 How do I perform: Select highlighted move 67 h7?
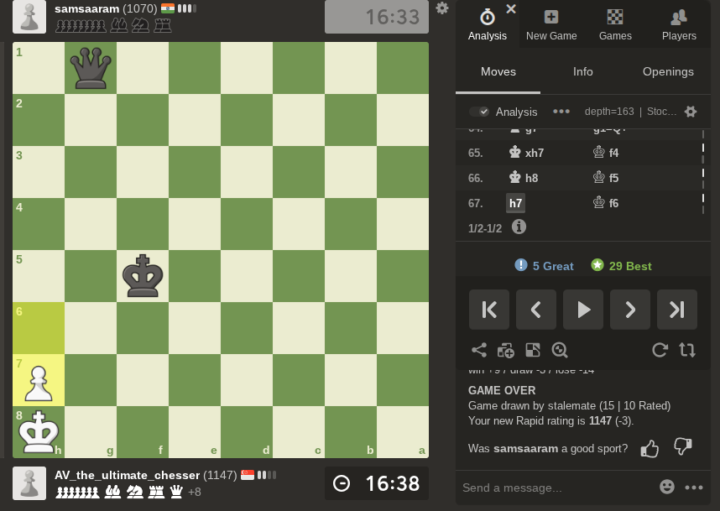tap(515, 203)
